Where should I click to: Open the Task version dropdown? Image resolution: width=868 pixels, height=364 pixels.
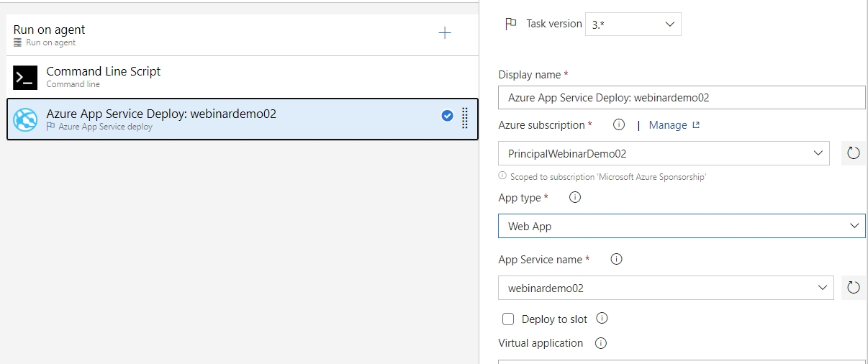[633, 24]
